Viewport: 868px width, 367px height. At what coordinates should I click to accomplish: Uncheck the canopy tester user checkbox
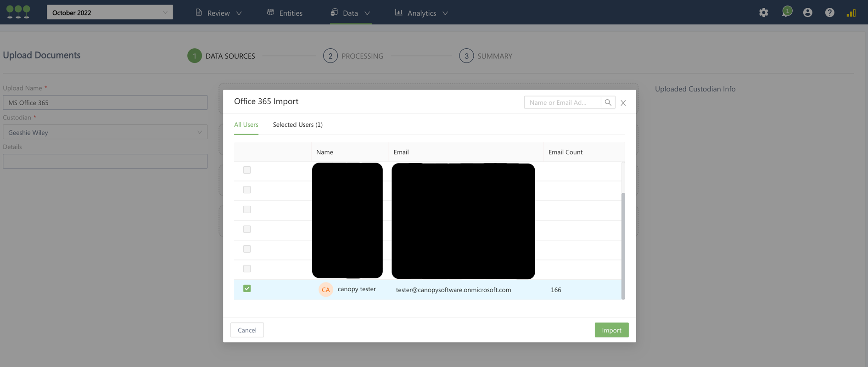point(247,288)
